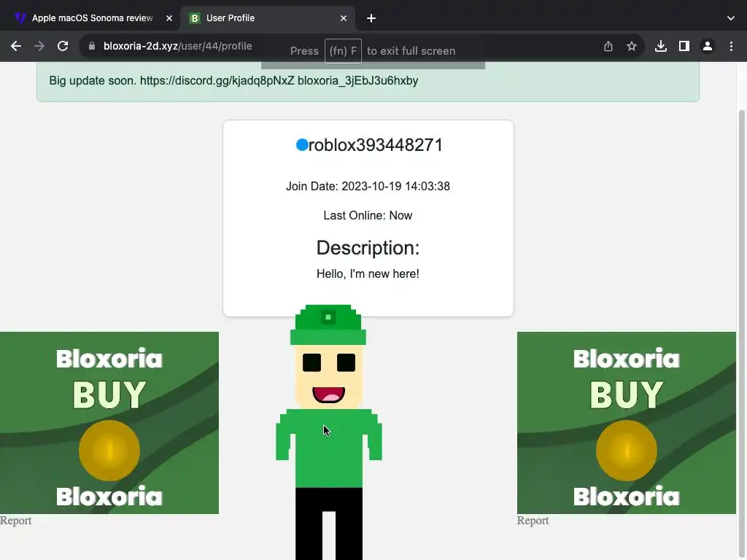The image size is (747, 560).
Task: Click the lock site info icon
Action: pyautogui.click(x=92, y=46)
